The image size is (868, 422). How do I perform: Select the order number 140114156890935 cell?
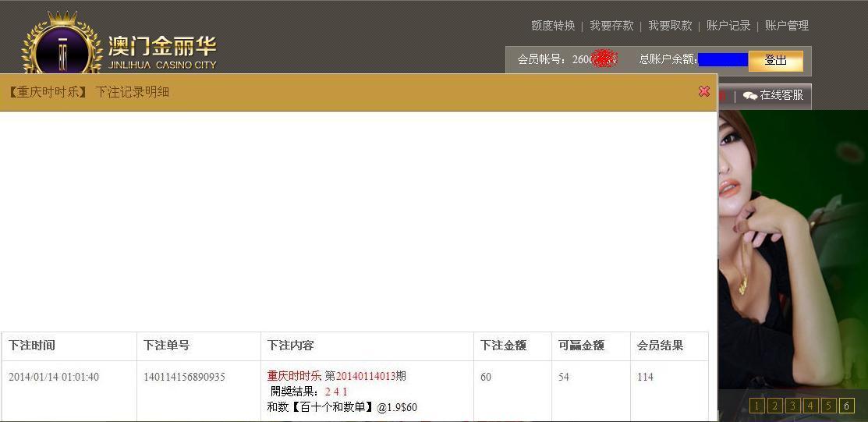click(x=184, y=377)
